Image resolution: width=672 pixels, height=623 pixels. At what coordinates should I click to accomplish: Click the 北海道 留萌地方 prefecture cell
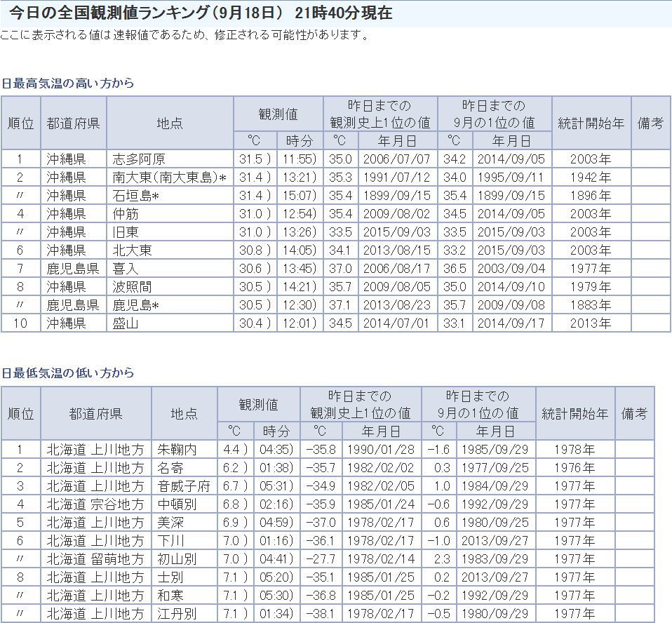(95, 559)
